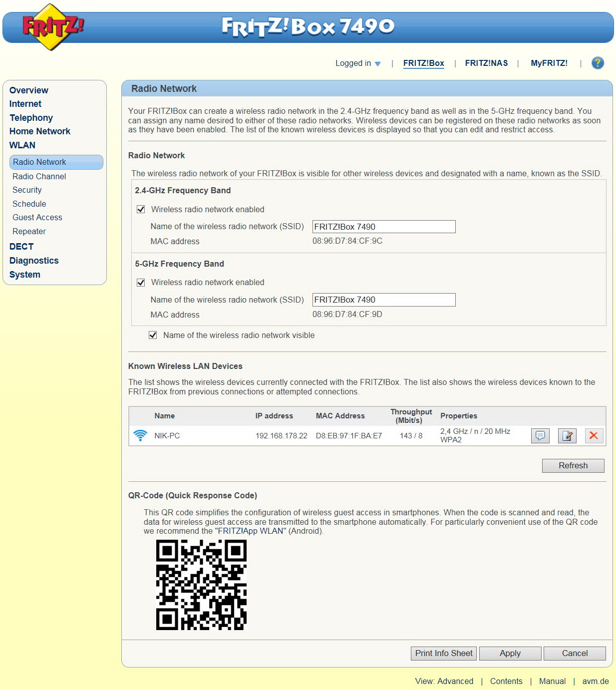616x690 pixels.
Task: Select the Radio Network submenu item
Action: pyautogui.click(x=56, y=162)
